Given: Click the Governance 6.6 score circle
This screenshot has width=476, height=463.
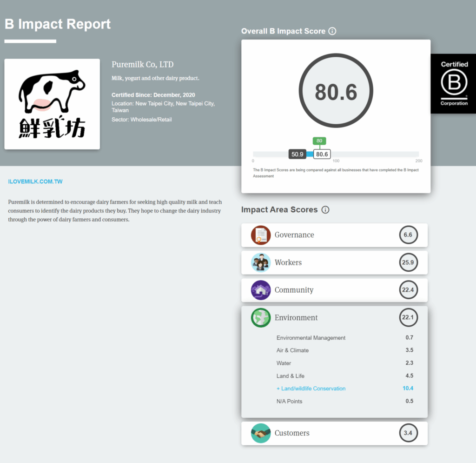Looking at the screenshot, I should coord(408,235).
